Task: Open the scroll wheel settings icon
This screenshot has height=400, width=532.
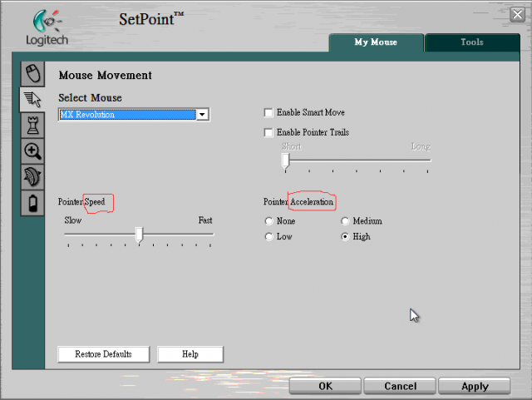Action: pyautogui.click(x=32, y=177)
